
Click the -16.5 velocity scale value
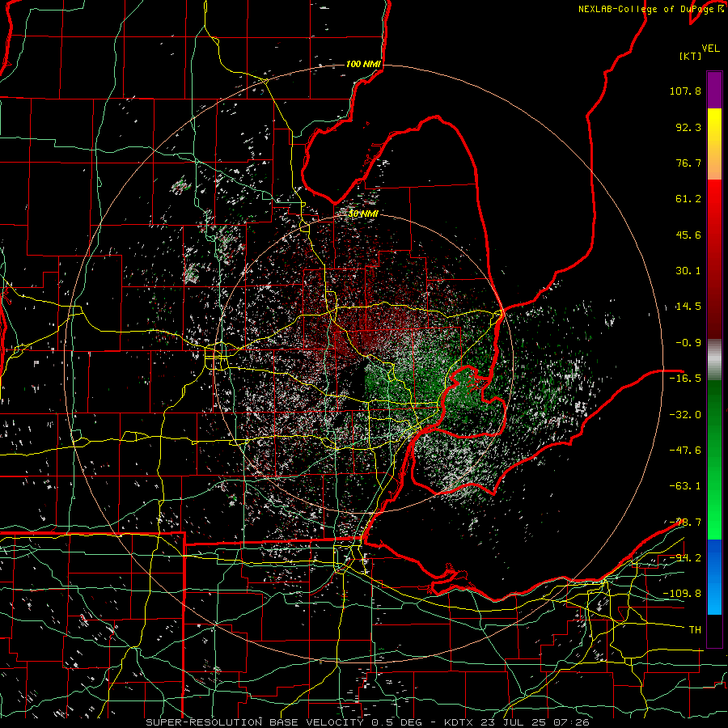(685, 379)
